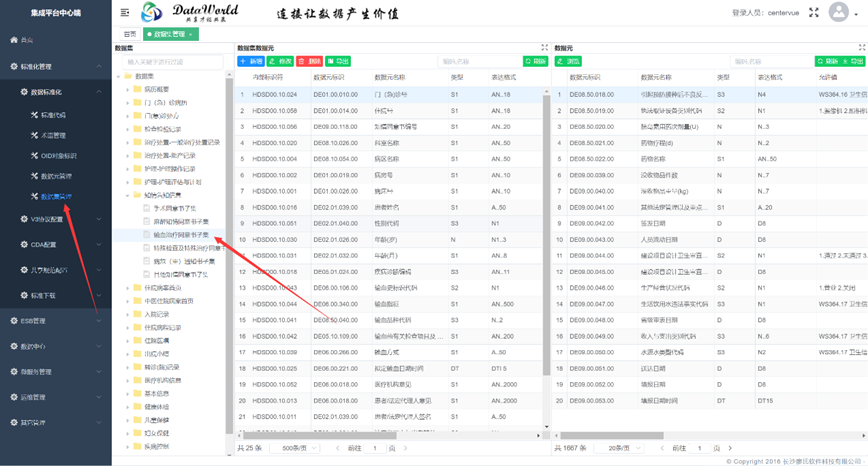Focus the search box in 数据集数据元 panel

[x=479, y=61]
